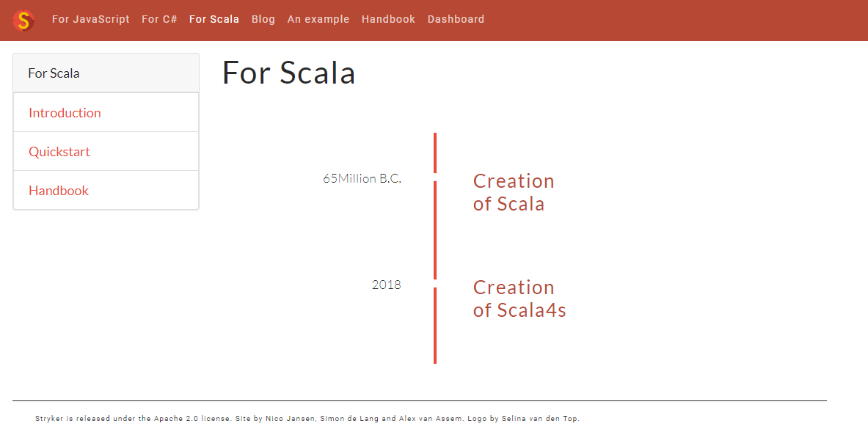Open An example in navbar
868x432 pixels.
[318, 20]
